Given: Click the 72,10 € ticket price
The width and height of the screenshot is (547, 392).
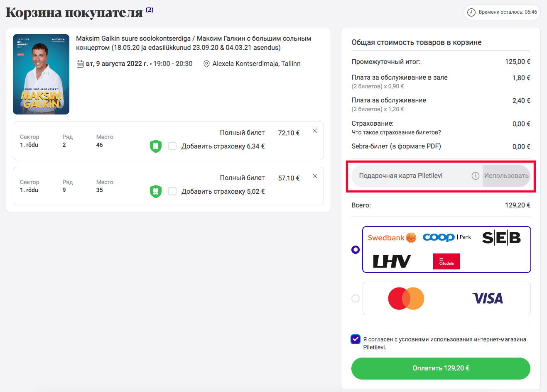Looking at the screenshot, I should pyautogui.click(x=289, y=133).
